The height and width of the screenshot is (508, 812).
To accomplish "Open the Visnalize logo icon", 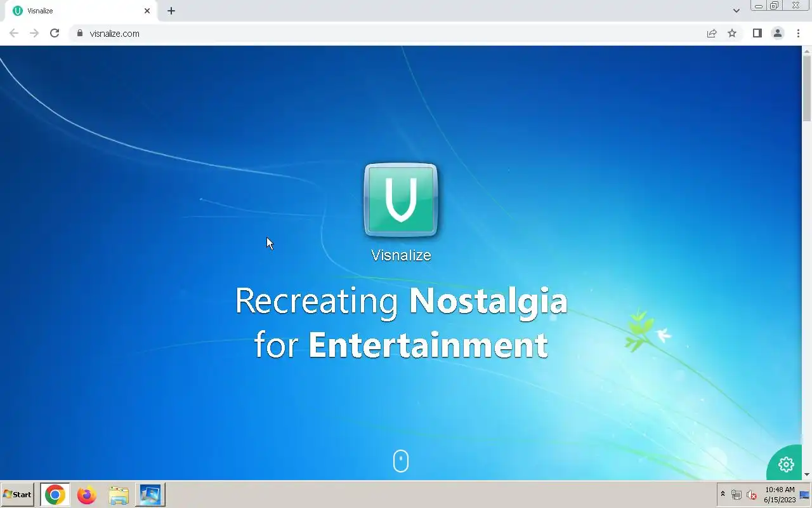I will 401,200.
